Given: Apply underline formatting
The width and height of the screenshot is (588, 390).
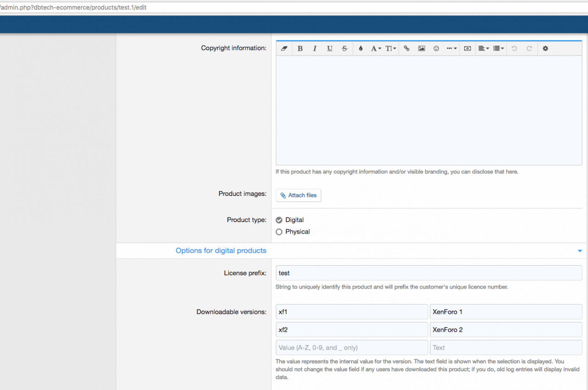Looking at the screenshot, I should 329,49.
